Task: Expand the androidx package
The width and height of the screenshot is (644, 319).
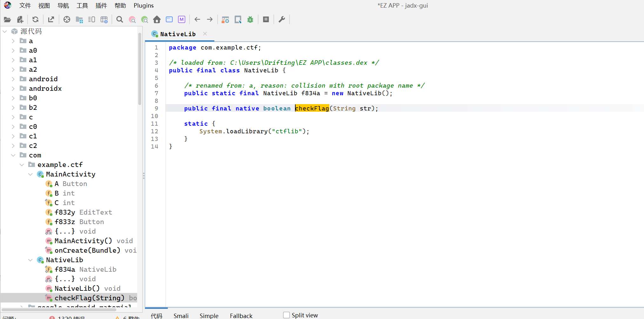Action: [13, 88]
